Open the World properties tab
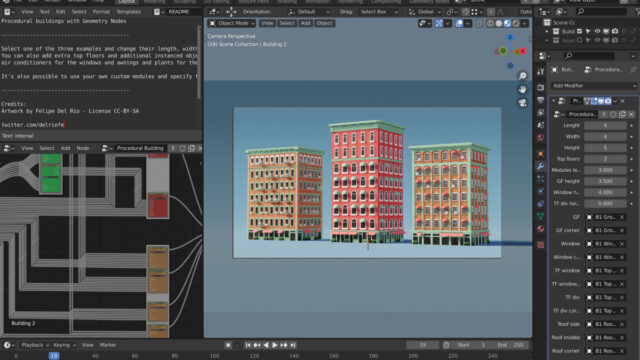This screenshot has width=640, height=360. 541,138
